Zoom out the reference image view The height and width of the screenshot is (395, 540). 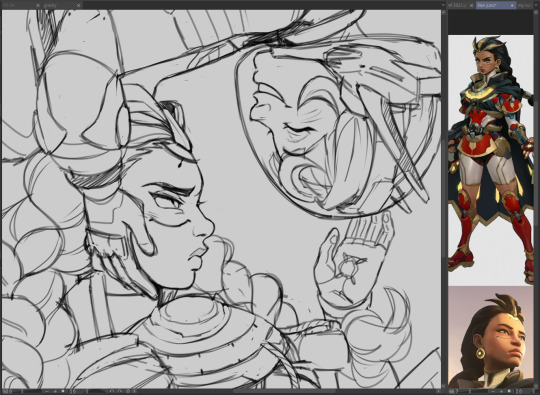coord(493,392)
